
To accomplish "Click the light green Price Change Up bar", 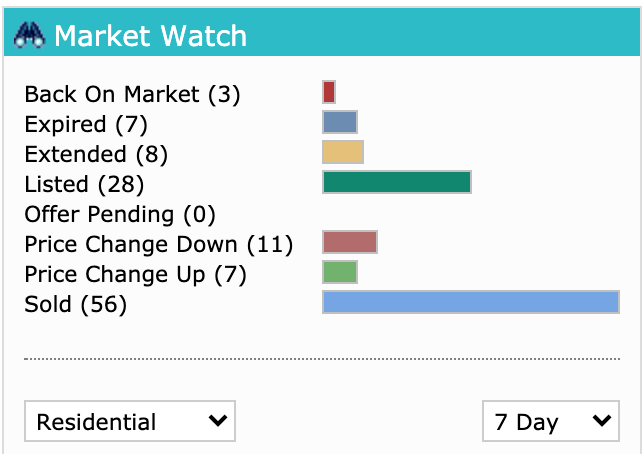I will click(340, 272).
